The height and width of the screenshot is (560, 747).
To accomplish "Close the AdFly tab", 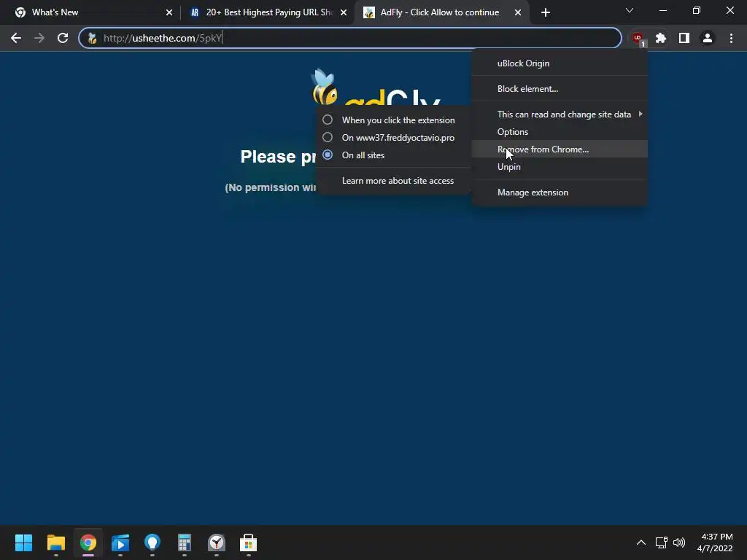I will pyautogui.click(x=518, y=12).
